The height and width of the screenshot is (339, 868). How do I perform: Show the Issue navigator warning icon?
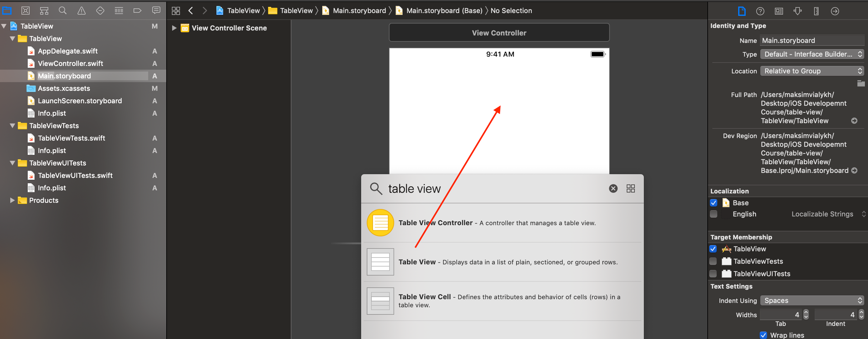(x=81, y=11)
